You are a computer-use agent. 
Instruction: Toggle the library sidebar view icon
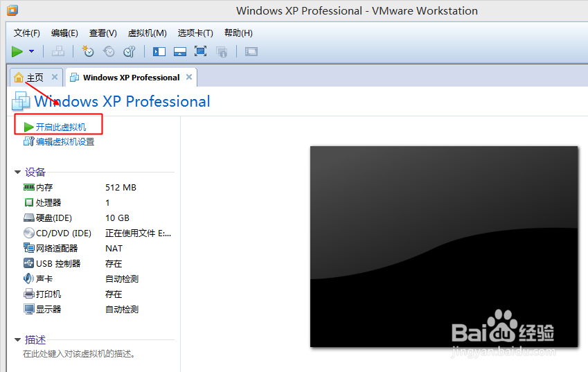[x=159, y=51]
